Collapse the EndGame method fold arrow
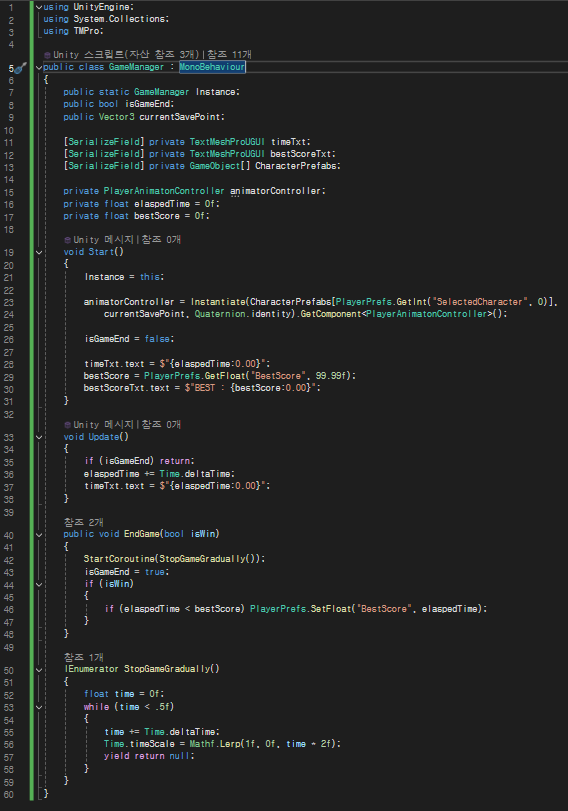568x811 pixels. click(39, 534)
